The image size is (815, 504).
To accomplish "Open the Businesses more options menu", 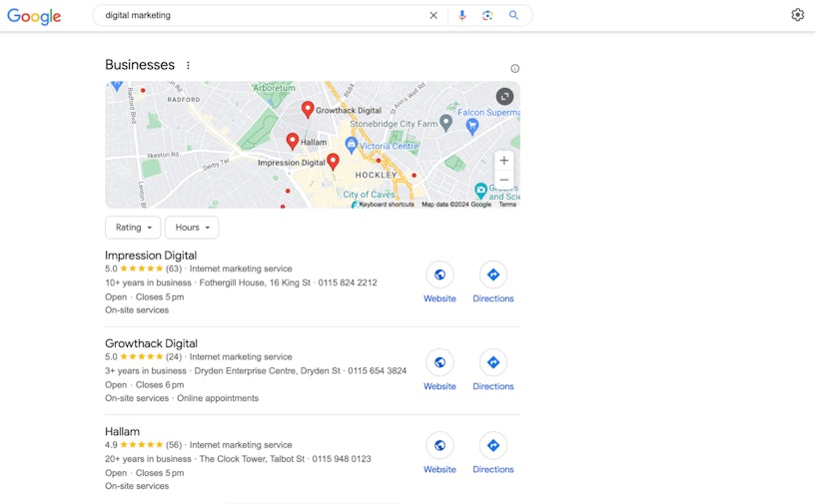I will tap(188, 66).
